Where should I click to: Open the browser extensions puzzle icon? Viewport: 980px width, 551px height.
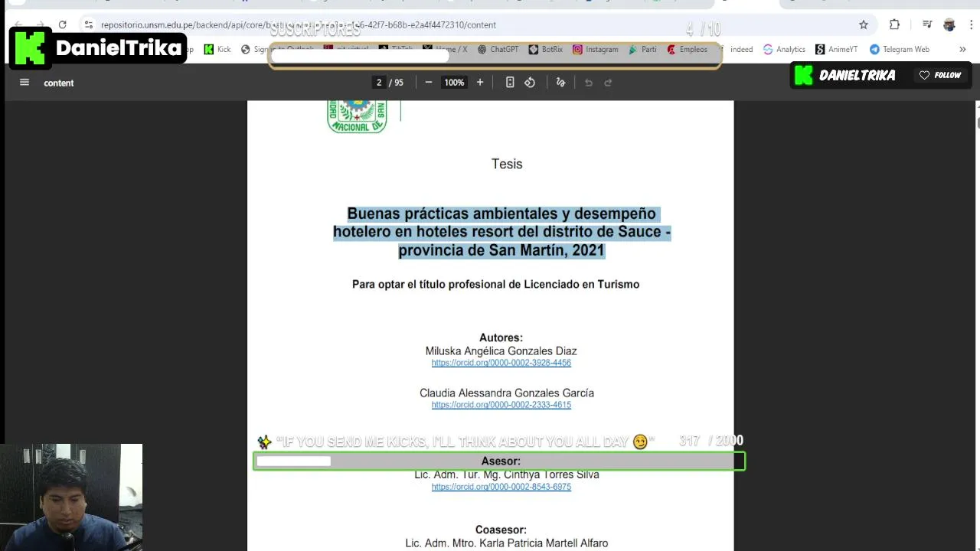tap(894, 24)
